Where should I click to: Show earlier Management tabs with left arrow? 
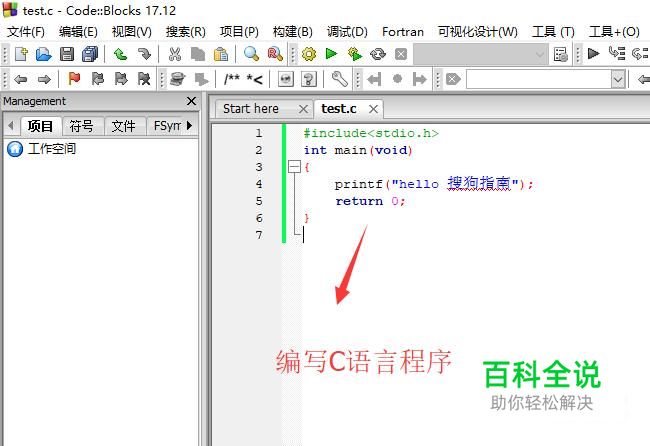(11, 125)
